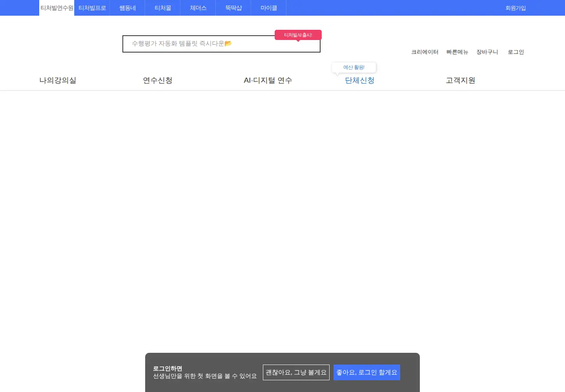Go to the 체더스 tab
The image size is (565, 392).
pyautogui.click(x=198, y=8)
